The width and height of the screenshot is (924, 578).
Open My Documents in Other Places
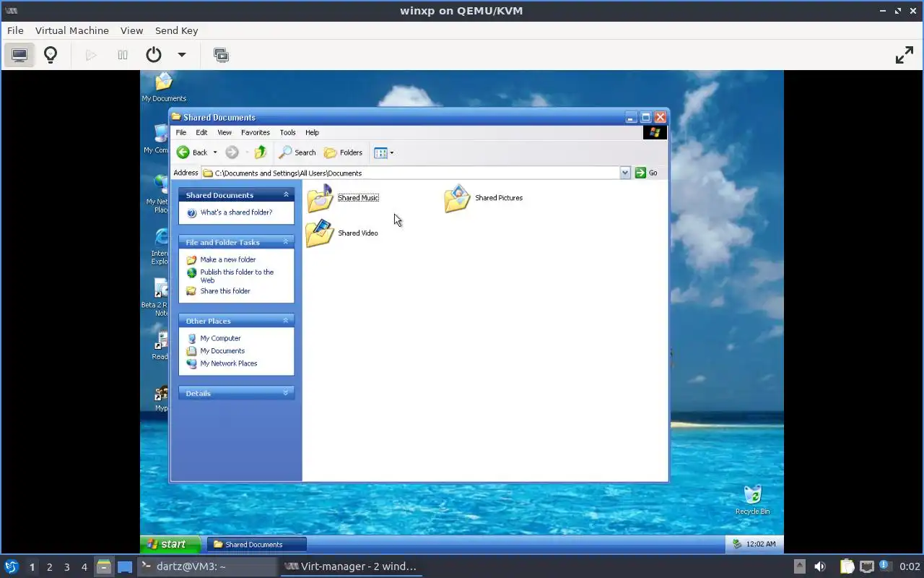click(222, 350)
